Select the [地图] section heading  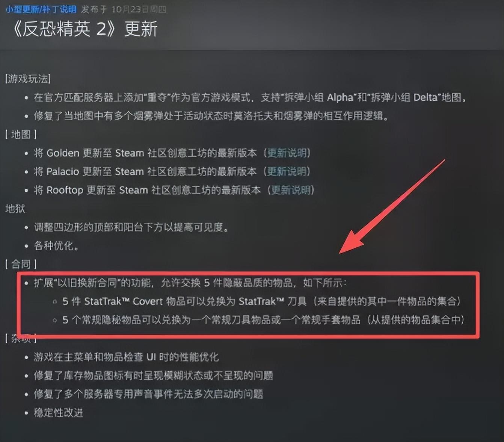21,135
